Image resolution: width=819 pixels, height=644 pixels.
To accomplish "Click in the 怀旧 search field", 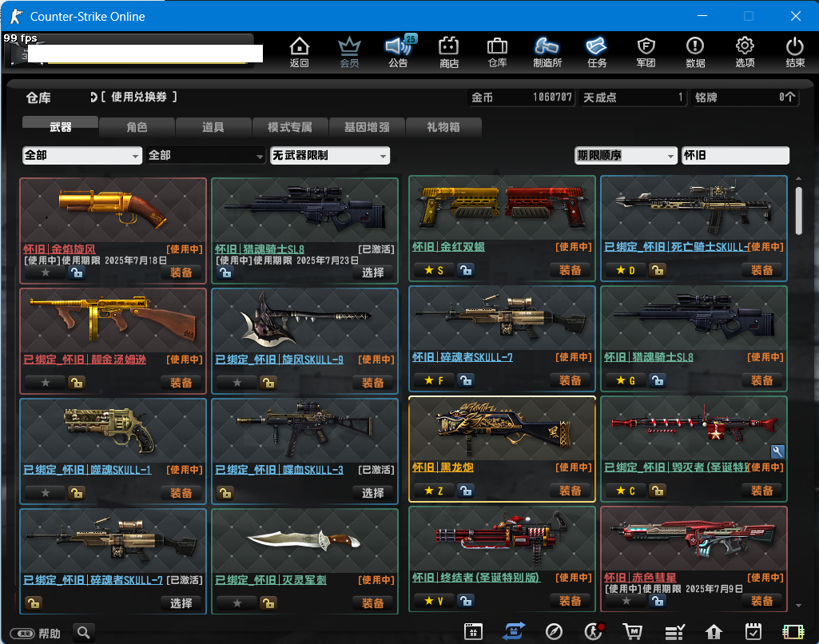I will (x=735, y=156).
